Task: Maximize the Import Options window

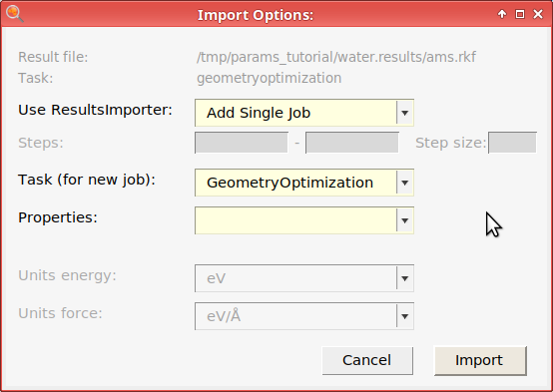Action: [520, 14]
